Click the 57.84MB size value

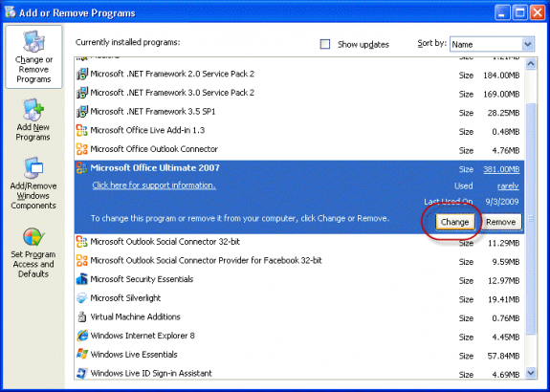(503, 357)
